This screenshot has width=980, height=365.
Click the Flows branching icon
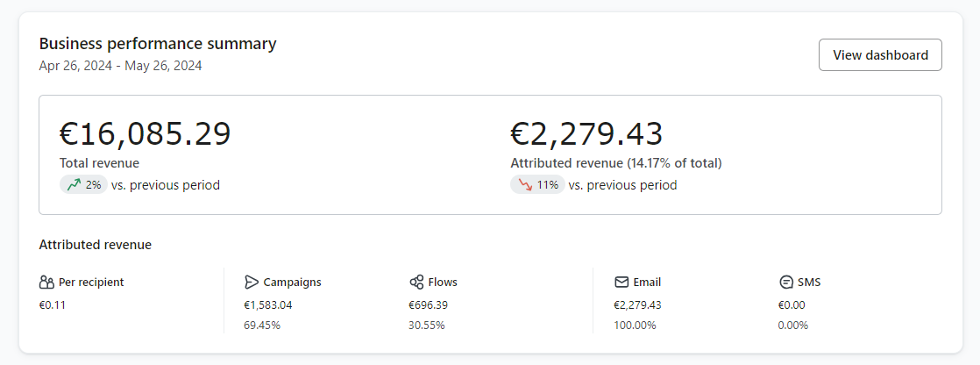coord(416,283)
